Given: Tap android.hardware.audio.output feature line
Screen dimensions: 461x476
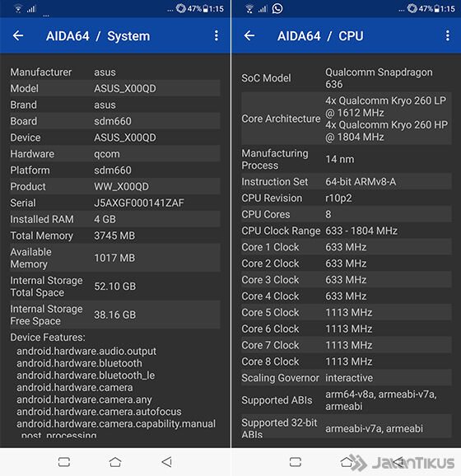Looking at the screenshot, I should (86, 352).
